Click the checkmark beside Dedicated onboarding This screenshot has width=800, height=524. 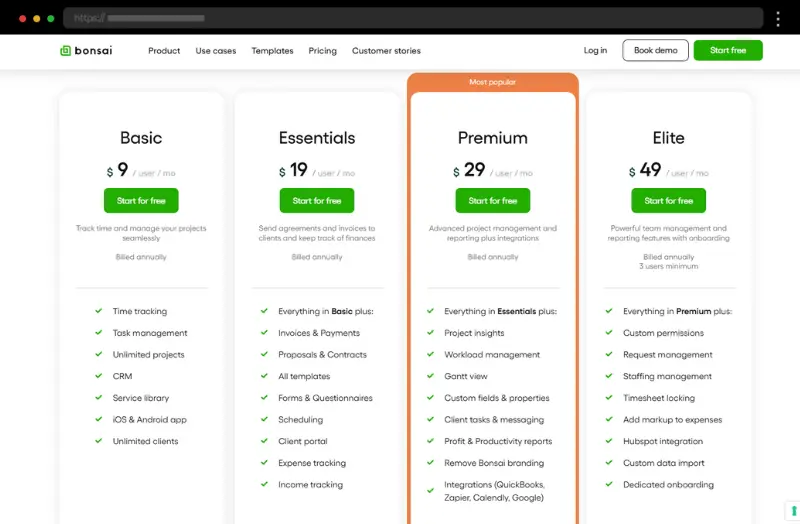click(609, 484)
